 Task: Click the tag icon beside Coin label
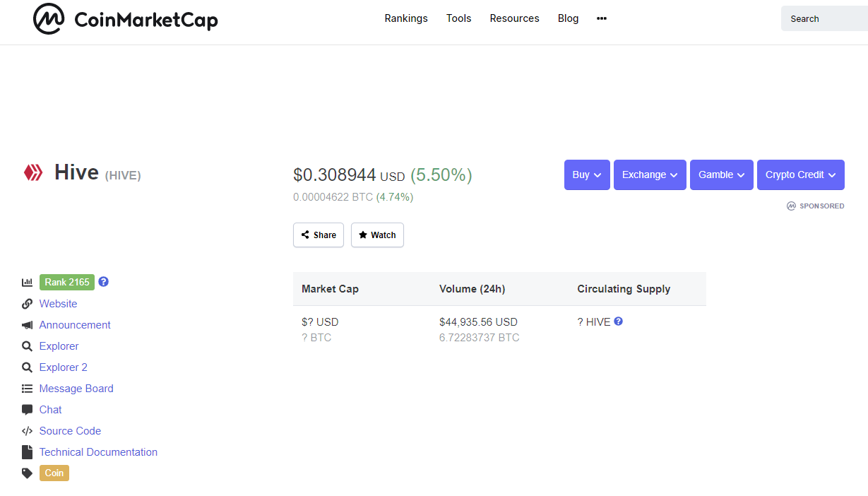(x=27, y=473)
